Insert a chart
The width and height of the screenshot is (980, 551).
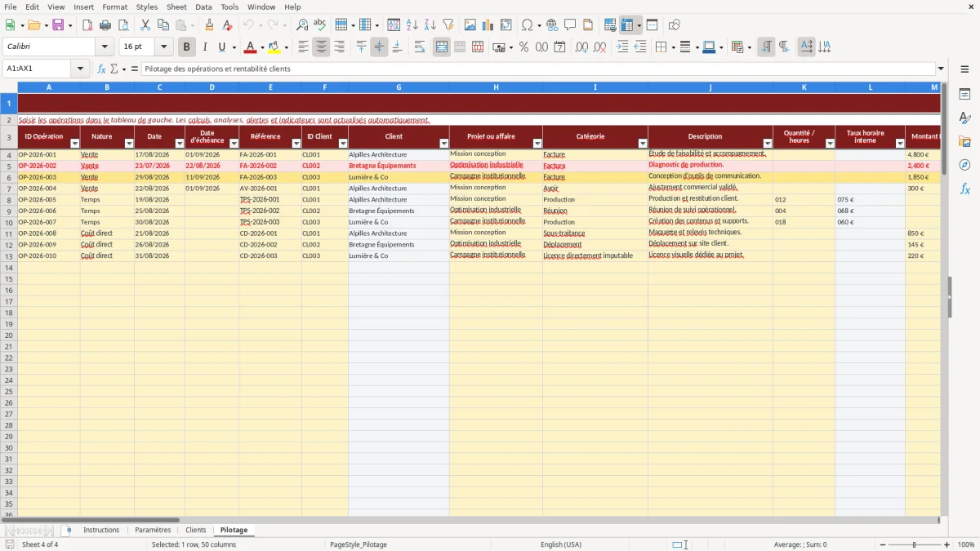(x=488, y=25)
